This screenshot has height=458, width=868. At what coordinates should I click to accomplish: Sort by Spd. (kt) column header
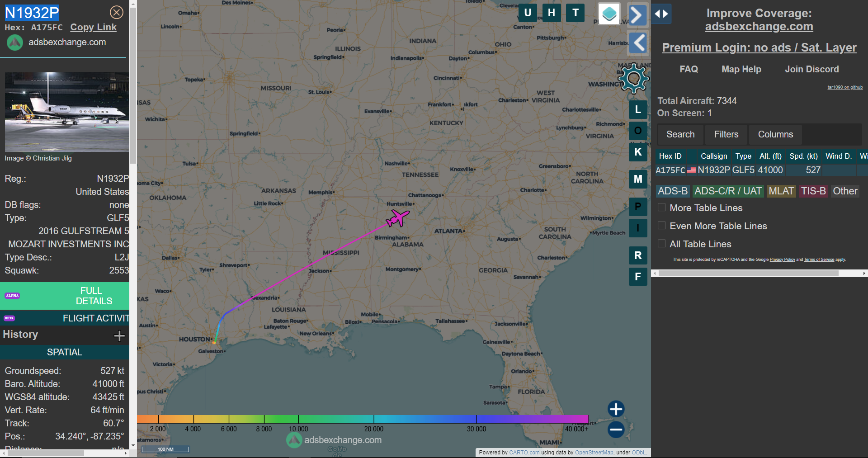tap(803, 156)
